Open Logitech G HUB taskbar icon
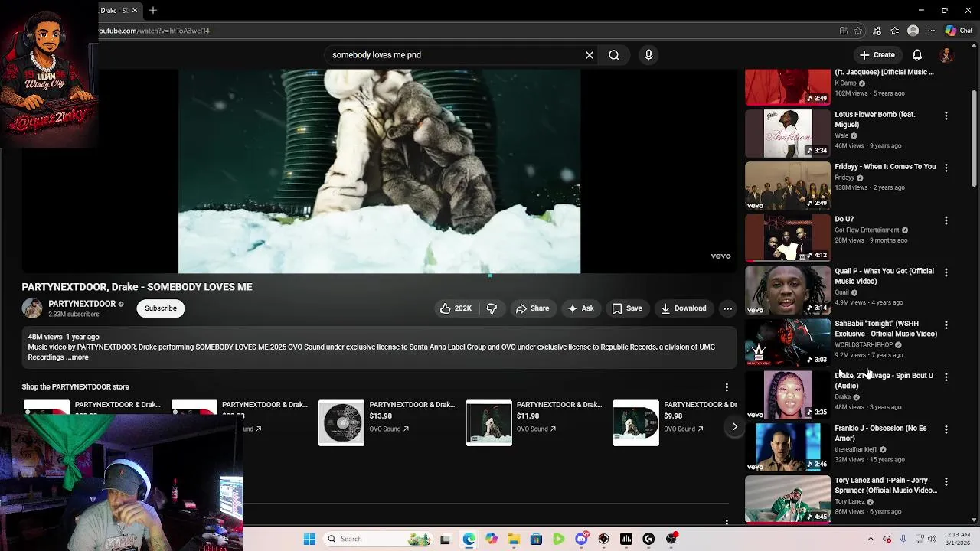Viewport: 980px width, 551px height. pos(648,540)
